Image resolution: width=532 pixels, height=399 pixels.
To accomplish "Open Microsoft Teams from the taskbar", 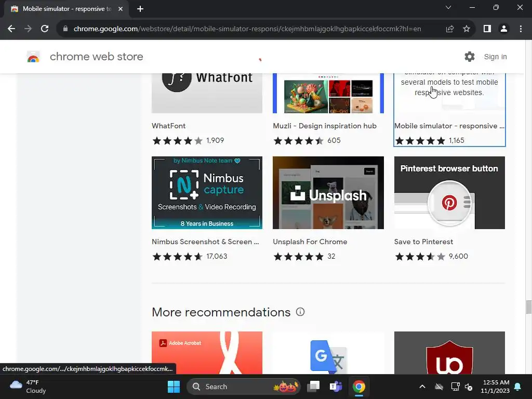I will pyautogui.click(x=336, y=387).
